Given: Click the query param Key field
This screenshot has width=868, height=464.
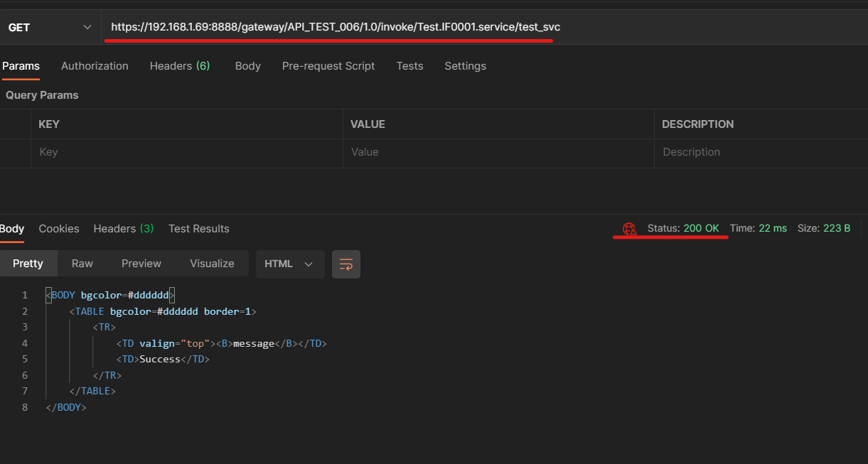Looking at the screenshot, I should (186, 152).
